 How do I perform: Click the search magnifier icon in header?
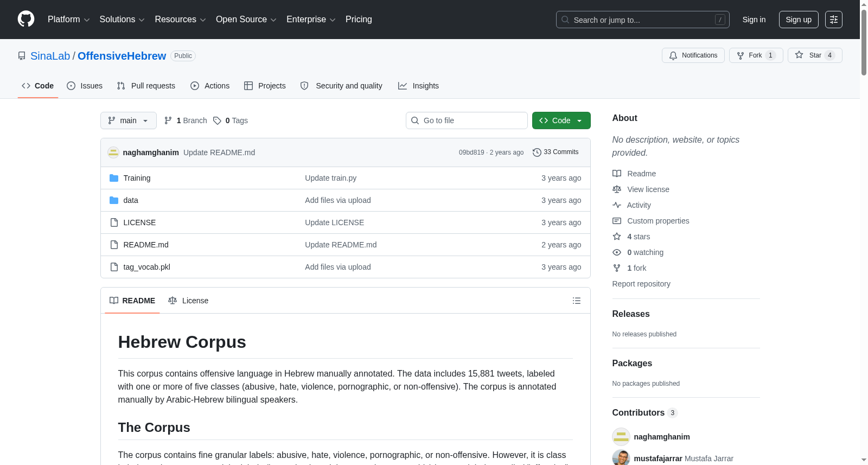tap(565, 20)
